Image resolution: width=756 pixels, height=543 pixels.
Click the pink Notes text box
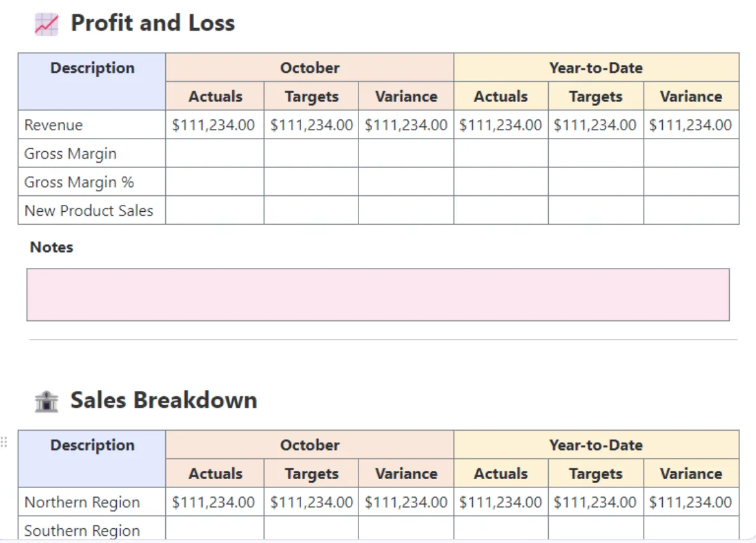tap(378, 295)
